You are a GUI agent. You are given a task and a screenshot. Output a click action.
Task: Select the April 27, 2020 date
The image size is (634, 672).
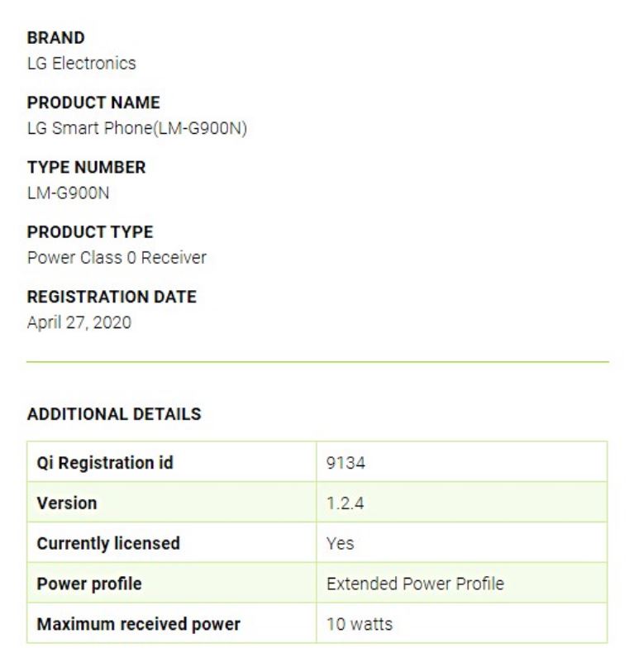(x=79, y=322)
